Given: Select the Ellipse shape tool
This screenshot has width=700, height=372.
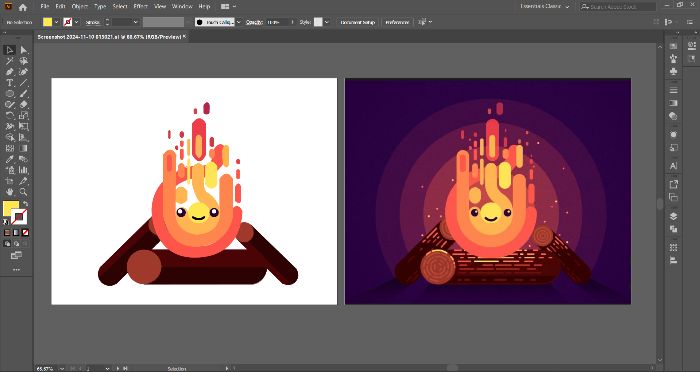Looking at the screenshot, I should (9, 94).
